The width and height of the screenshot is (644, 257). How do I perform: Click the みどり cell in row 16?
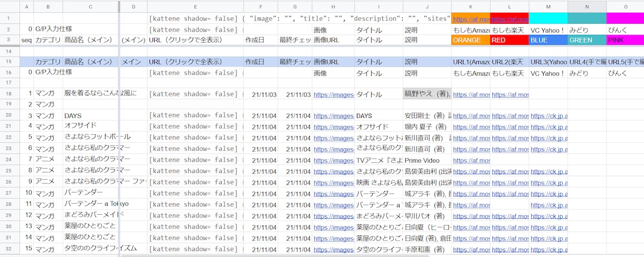(x=587, y=74)
